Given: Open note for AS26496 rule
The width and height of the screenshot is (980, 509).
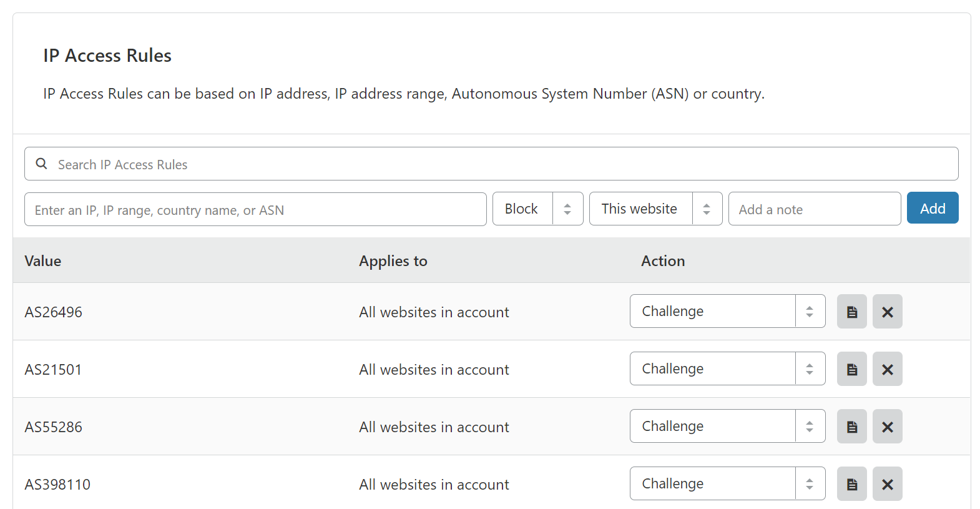Looking at the screenshot, I should coord(852,311).
